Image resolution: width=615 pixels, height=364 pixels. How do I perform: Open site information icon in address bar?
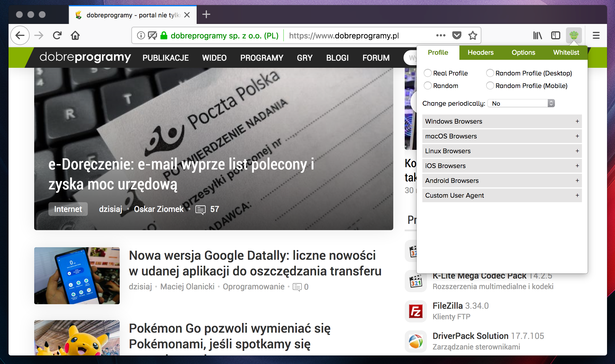(141, 36)
